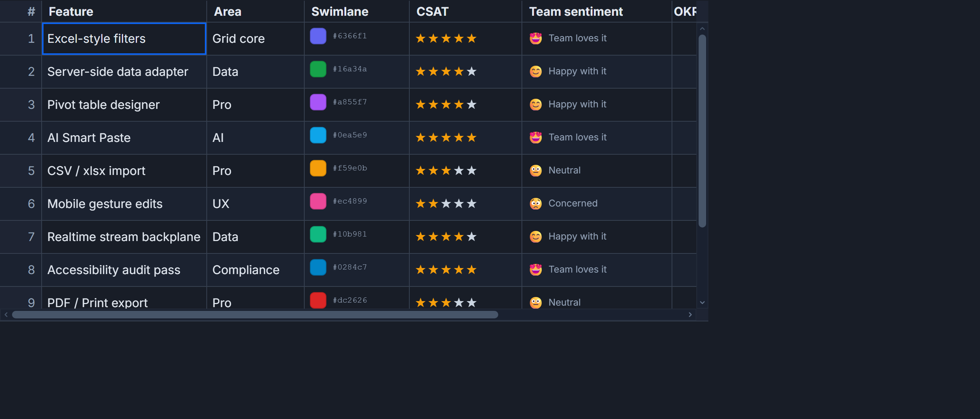The image size is (980, 419).
Task: Pick the pink #ec4899 swatch
Action: pyautogui.click(x=318, y=201)
